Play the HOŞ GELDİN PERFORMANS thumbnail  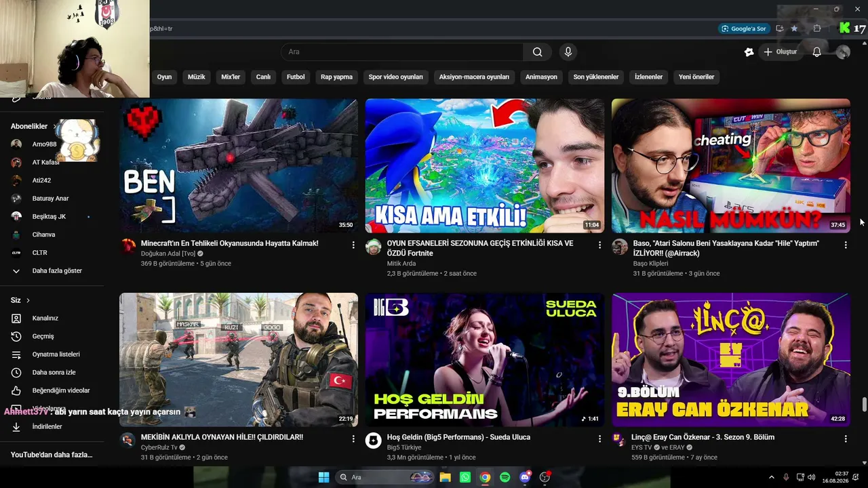click(x=485, y=360)
